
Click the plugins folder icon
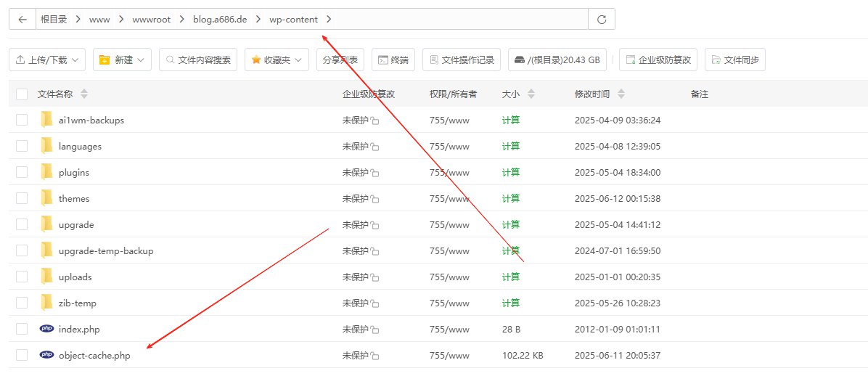[x=47, y=171]
